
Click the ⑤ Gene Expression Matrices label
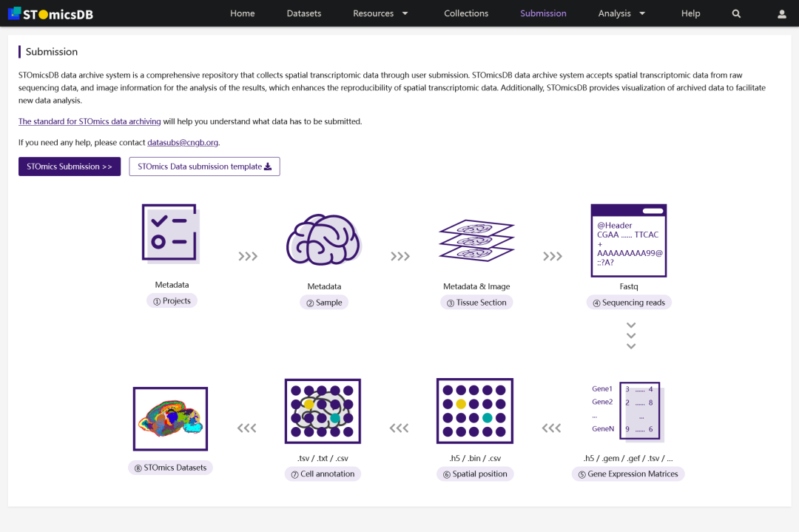click(x=628, y=474)
